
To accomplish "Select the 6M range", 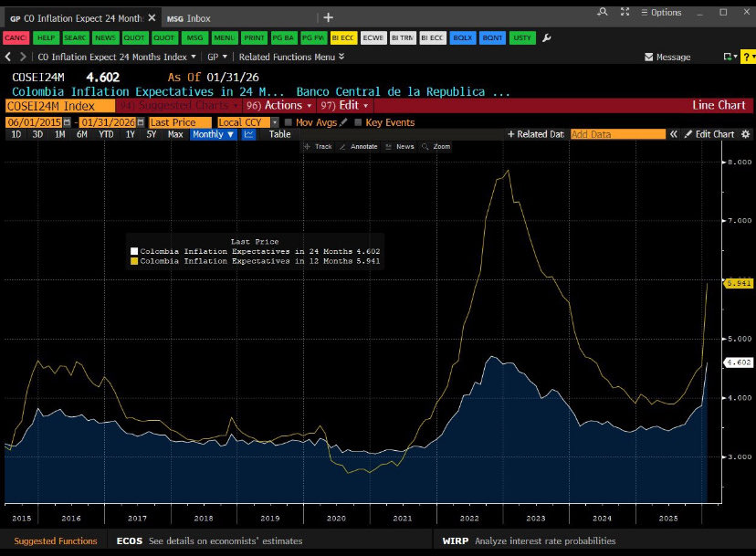I will pos(82,134).
